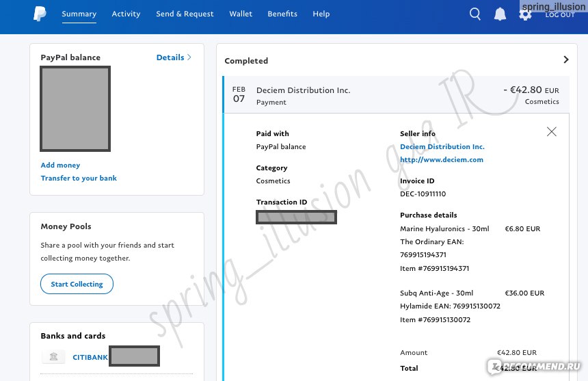Select invoice ID DEC-10911110 text
This screenshot has height=381, width=588.
click(423, 194)
